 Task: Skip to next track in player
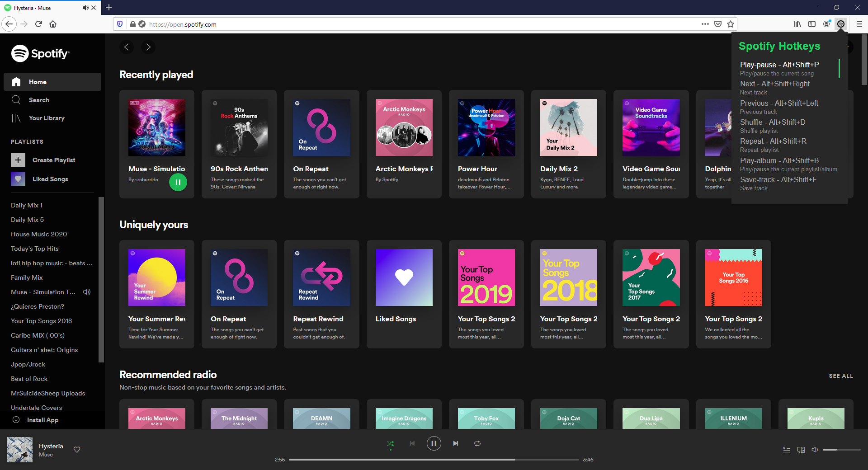coord(456,443)
